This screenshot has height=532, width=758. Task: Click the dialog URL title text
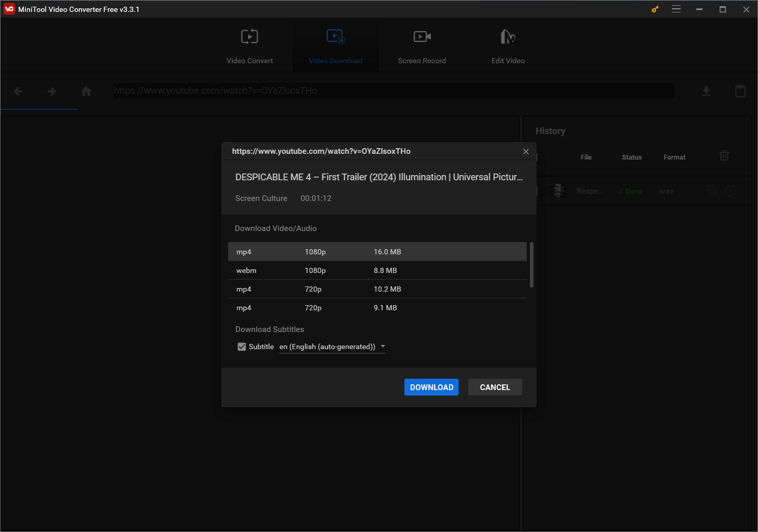coord(321,151)
